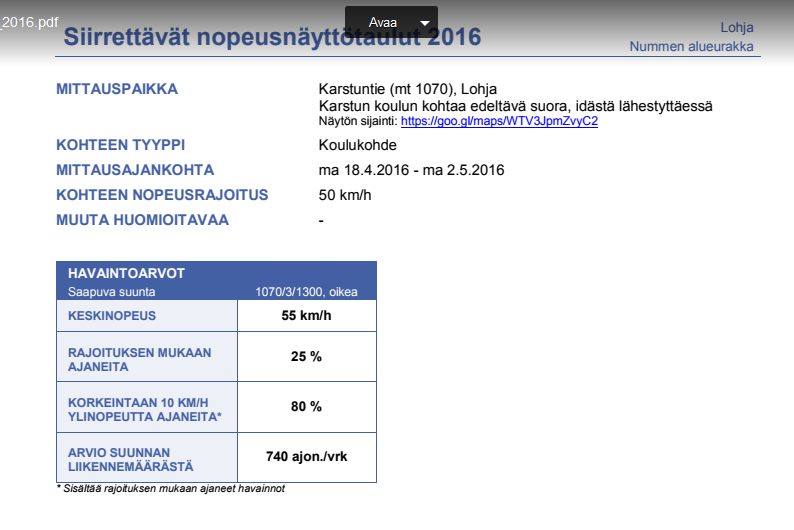Click the Siirrettävät nopeusnäyttötaulut 2016 heading
The width and height of the screenshot is (794, 530).
tap(272, 40)
